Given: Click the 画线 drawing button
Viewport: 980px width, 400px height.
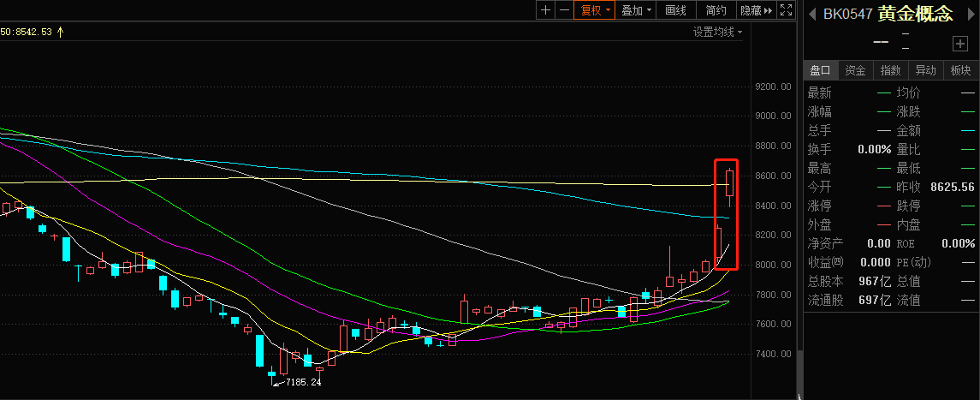Looking at the screenshot, I should pos(676,10).
